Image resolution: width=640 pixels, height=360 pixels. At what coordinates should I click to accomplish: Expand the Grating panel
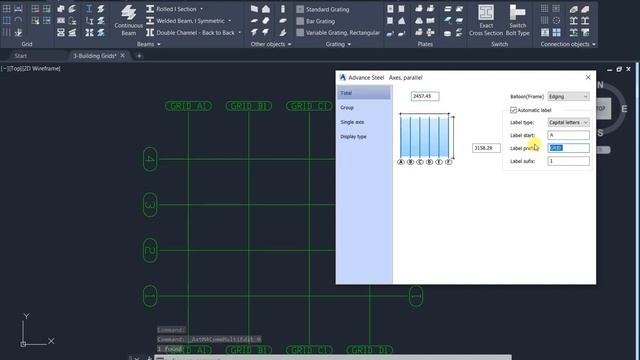click(338, 44)
